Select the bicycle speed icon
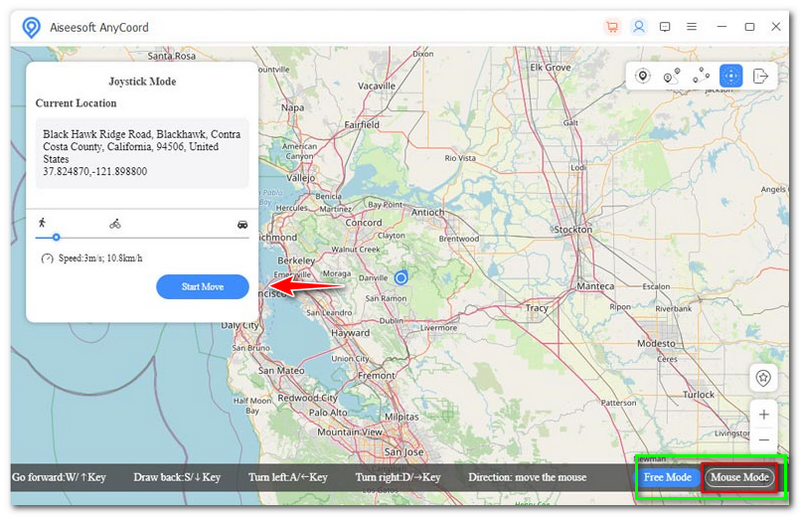The height and width of the screenshot is (516, 800). [x=115, y=224]
